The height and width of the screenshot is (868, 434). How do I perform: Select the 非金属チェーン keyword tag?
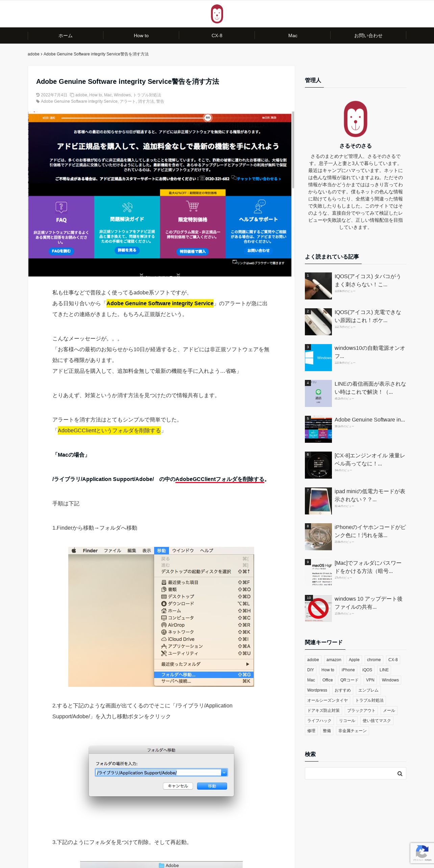pyautogui.click(x=353, y=731)
